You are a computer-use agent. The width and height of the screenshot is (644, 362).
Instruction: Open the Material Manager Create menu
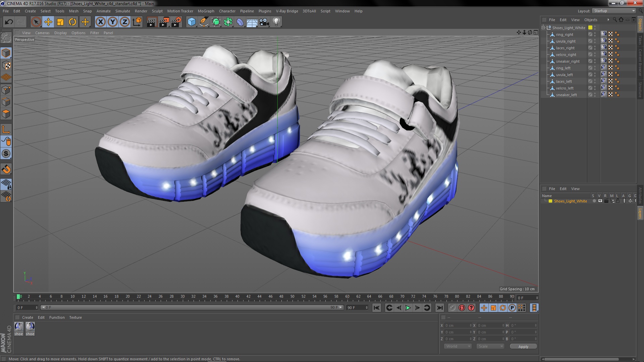coord(28,317)
